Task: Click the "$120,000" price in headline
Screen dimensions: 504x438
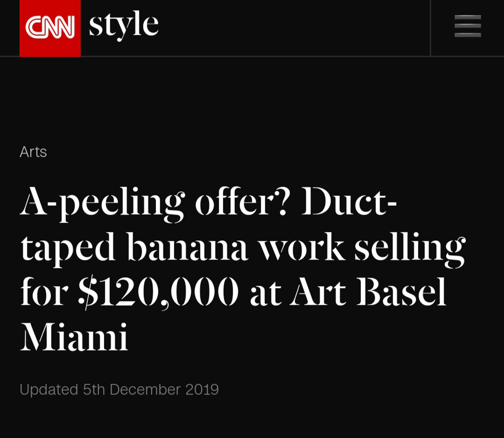Action: 158,292
